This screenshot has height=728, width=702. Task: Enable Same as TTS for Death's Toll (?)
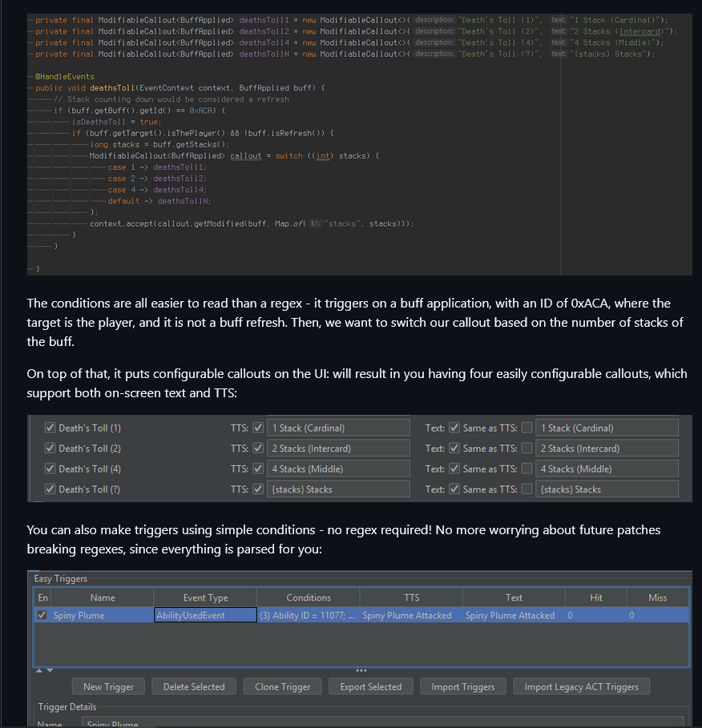point(526,489)
